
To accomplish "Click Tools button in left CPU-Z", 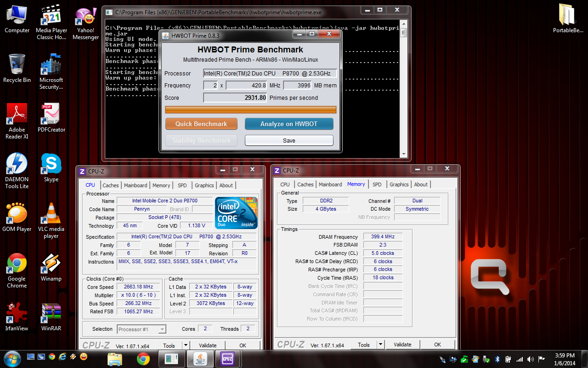I will (x=169, y=345).
